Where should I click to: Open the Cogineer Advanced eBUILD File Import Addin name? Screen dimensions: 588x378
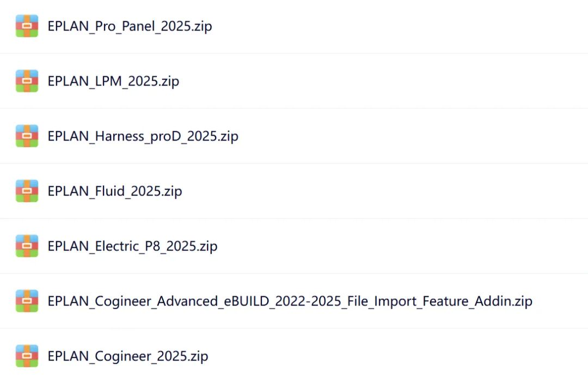(290, 301)
